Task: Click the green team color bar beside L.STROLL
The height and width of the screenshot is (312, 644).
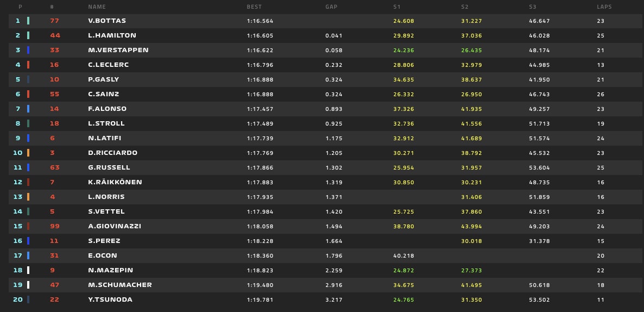Action: pos(28,123)
